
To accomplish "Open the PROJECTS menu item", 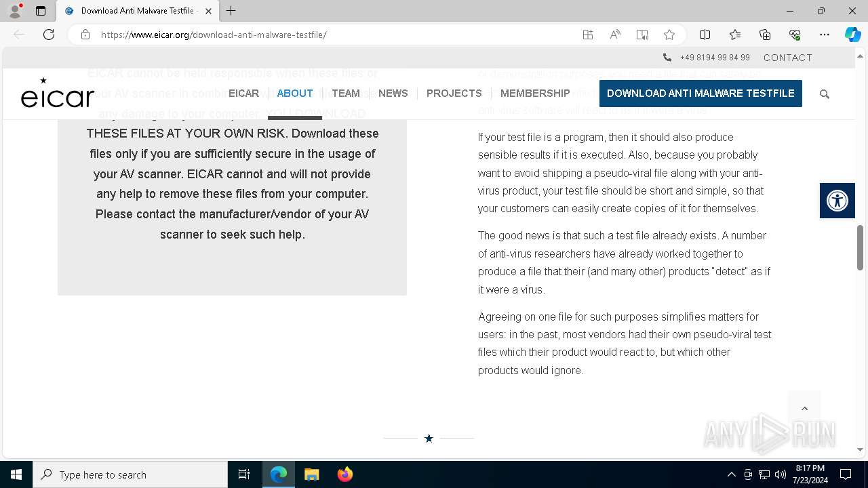I will point(454,94).
